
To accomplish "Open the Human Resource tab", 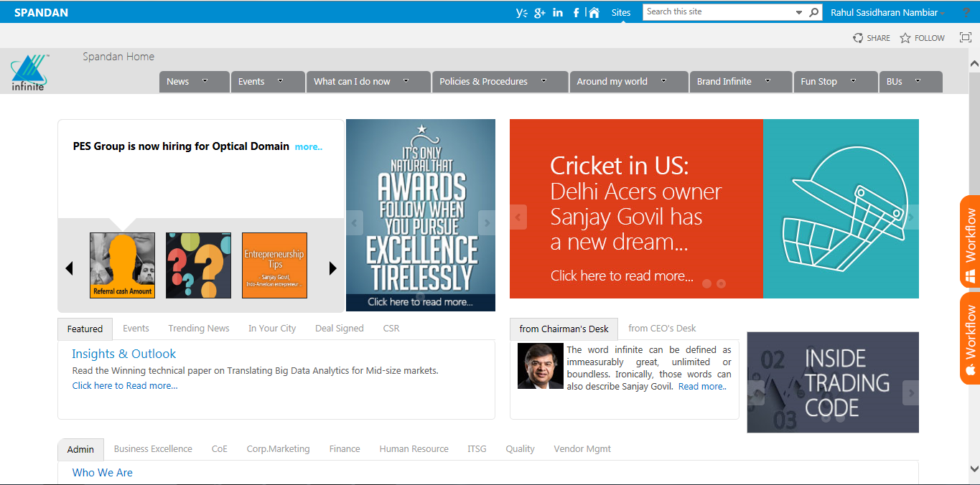I will coord(414,448).
